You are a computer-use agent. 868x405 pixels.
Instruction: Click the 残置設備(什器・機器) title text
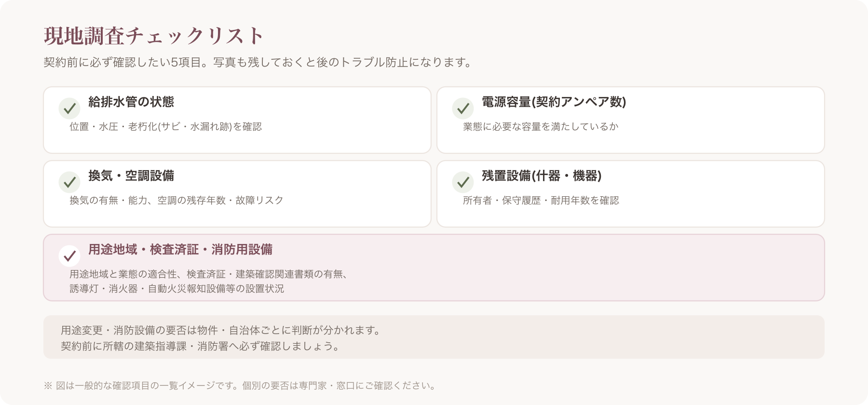[x=542, y=175]
